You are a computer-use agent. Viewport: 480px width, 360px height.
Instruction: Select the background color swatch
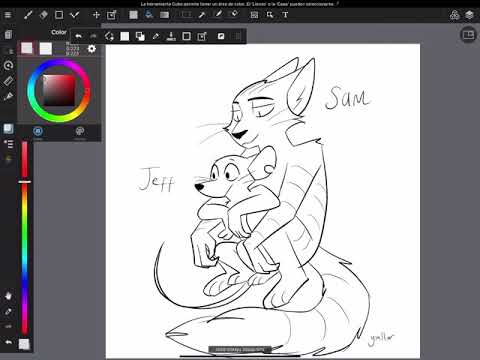coord(46,48)
